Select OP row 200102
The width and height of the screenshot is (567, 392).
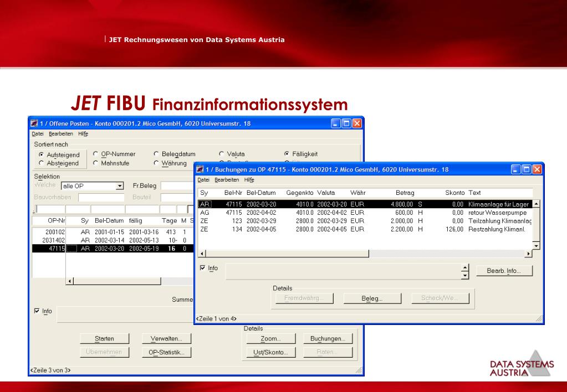tap(113, 232)
